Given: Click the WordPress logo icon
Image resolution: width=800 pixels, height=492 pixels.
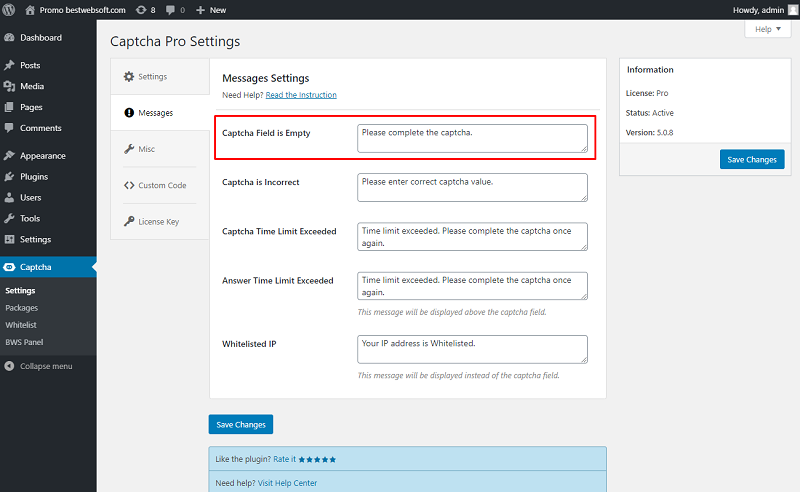Looking at the screenshot, I should click(x=9, y=10).
